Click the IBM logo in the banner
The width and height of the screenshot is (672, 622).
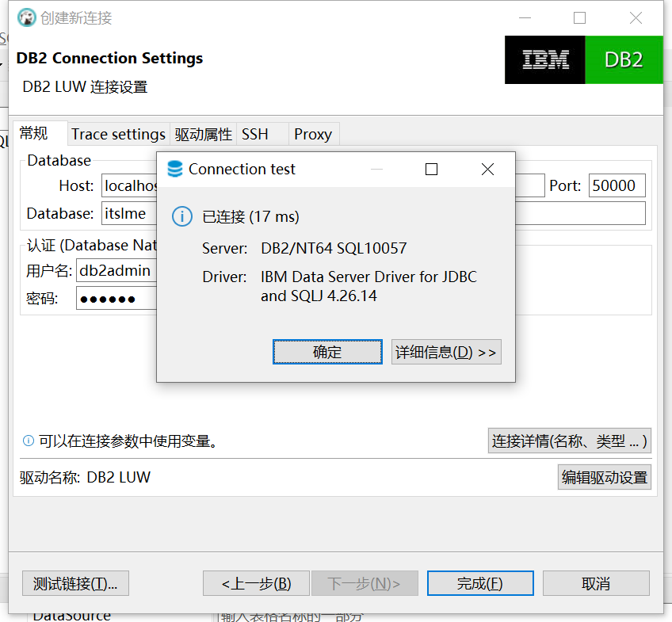(x=544, y=60)
